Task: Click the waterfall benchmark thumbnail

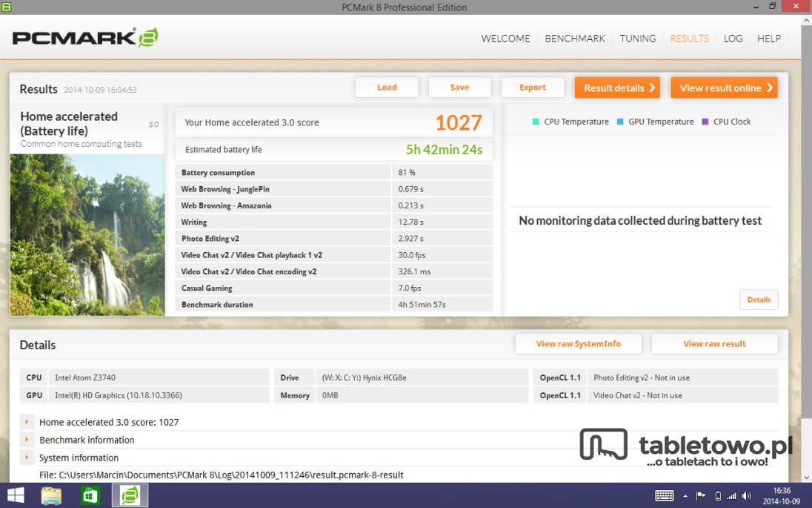Action: click(87, 235)
